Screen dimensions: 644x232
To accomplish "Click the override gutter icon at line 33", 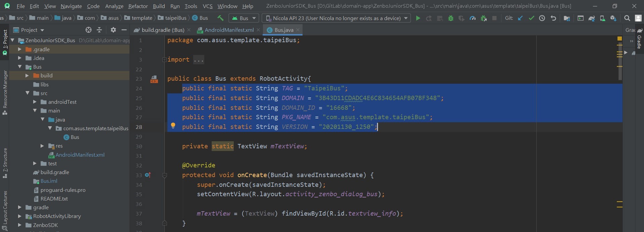I will (x=148, y=175).
